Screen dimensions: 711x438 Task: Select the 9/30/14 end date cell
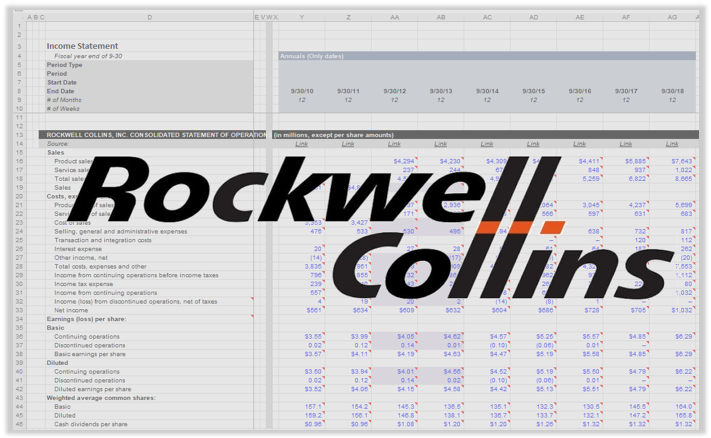487,91
